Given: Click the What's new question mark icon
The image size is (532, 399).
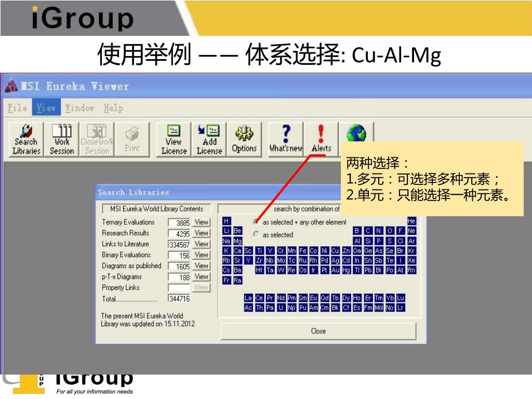Looking at the screenshot, I should click(286, 139).
